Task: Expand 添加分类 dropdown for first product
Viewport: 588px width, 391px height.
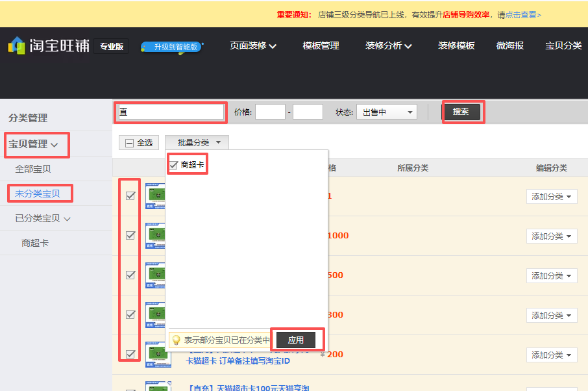Action: pyautogui.click(x=551, y=197)
